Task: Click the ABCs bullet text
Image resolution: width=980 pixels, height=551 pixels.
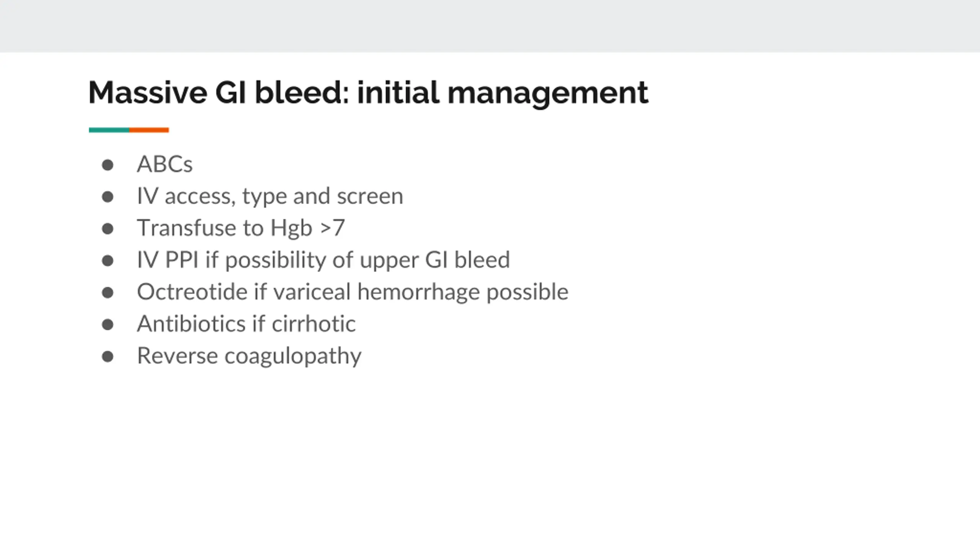Action: tap(165, 164)
